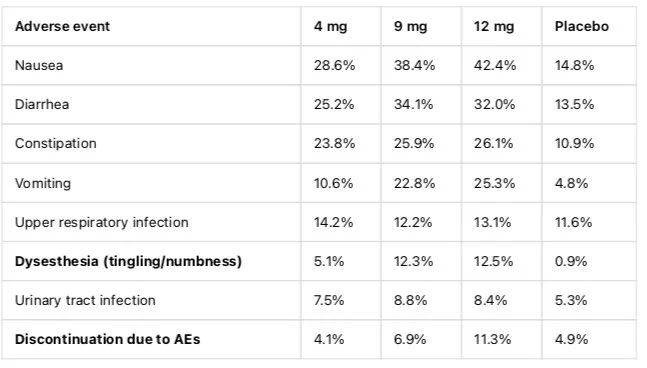Select the 5.3% urinary tract placebo value

tap(571, 300)
